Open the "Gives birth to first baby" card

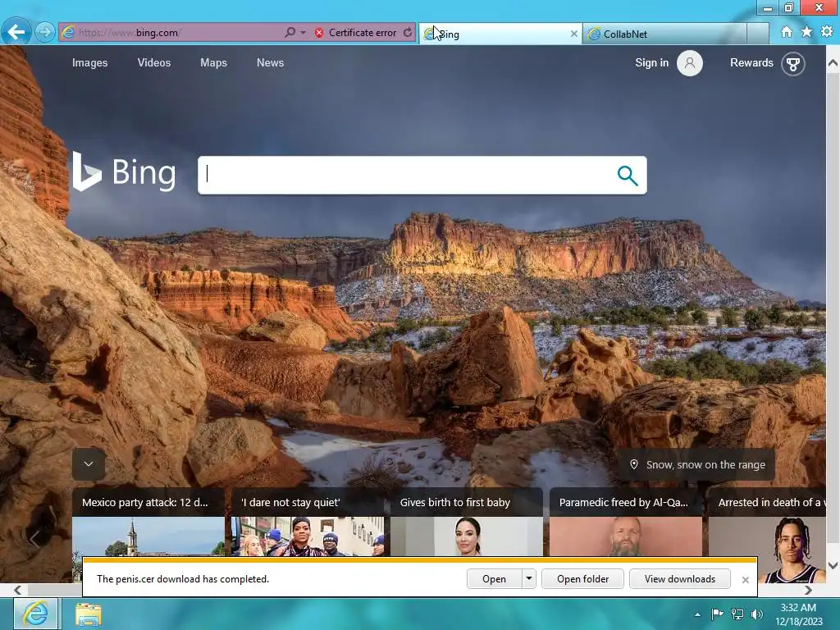point(466,522)
